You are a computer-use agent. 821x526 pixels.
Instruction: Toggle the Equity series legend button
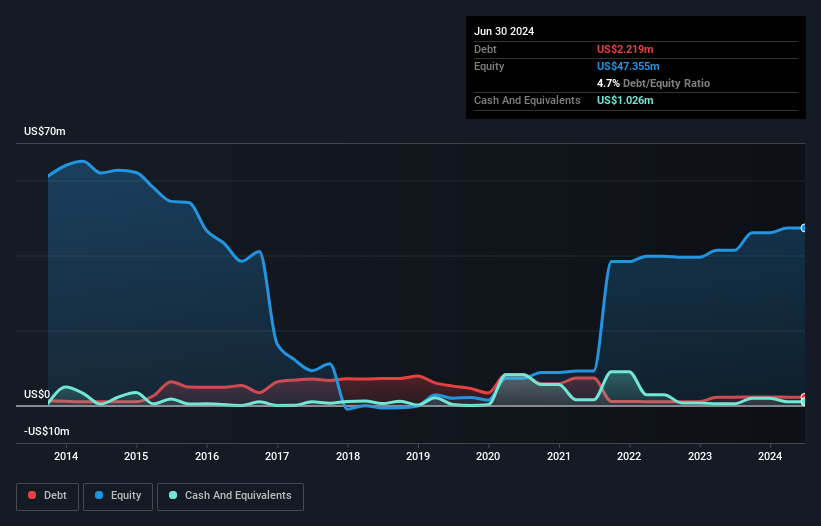[x=118, y=496]
